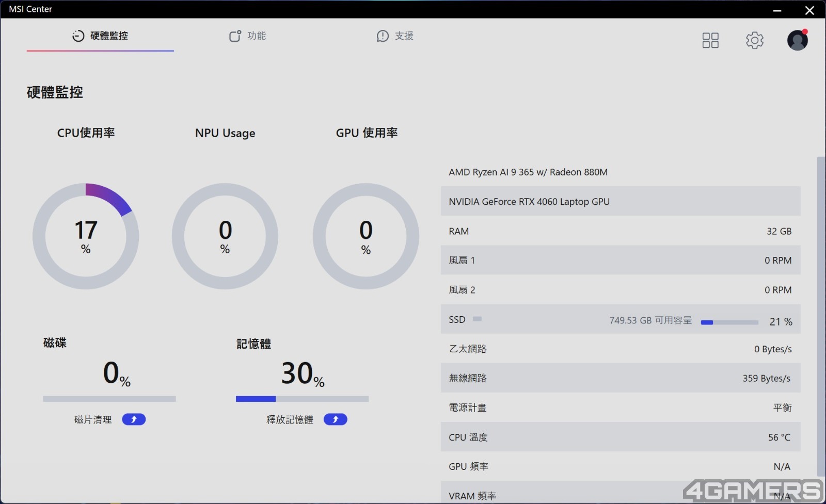Open settings via the gear icon
This screenshot has height=504, width=826.
754,40
